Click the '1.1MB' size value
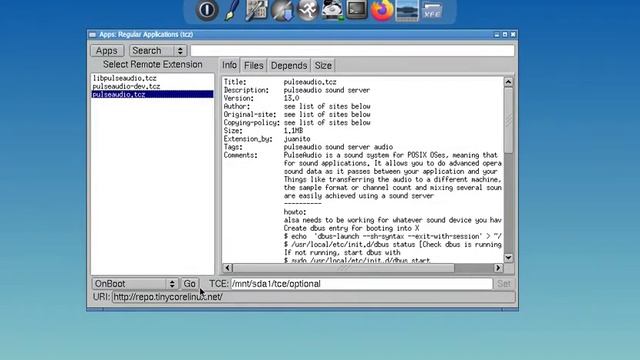Viewport: 640px width, 360px height. [x=293, y=131]
